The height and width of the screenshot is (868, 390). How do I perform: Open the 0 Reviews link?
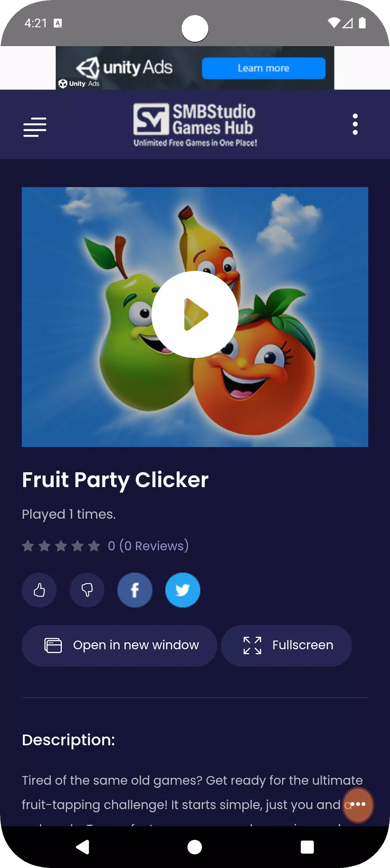(x=148, y=546)
